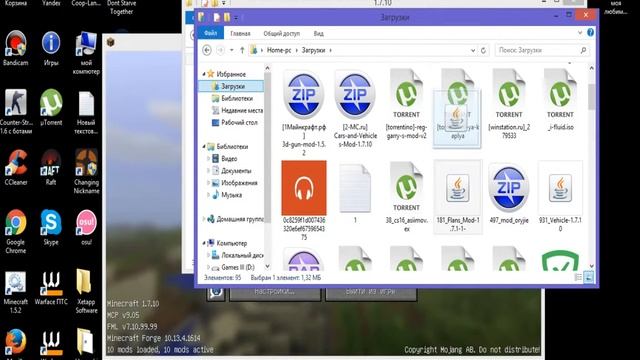Open recent locations dropdown arrow
The image size is (640, 360).
coord(231,50)
